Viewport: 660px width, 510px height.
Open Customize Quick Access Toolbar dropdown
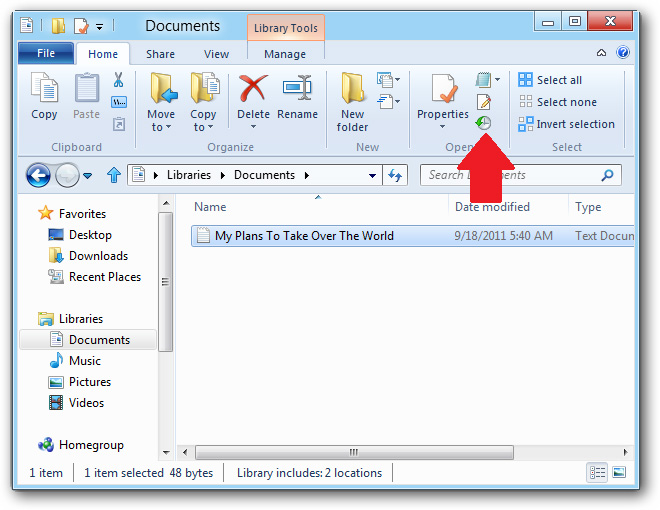[x=100, y=27]
